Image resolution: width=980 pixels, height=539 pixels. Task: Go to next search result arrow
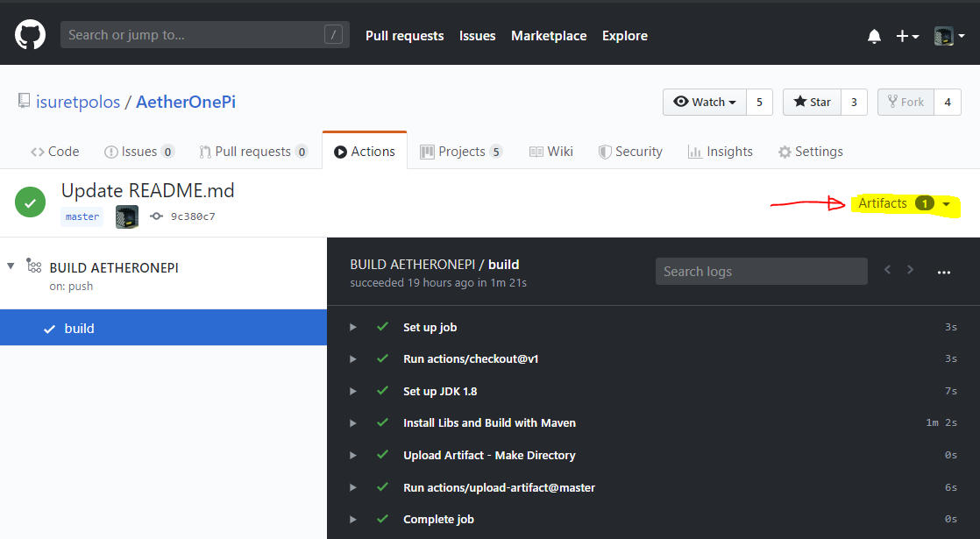tap(911, 270)
